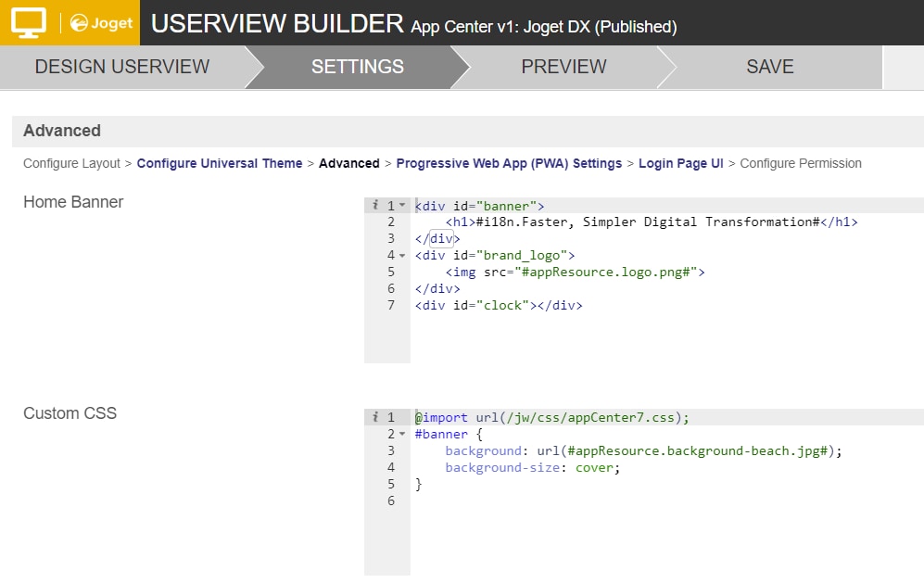Click info icon in Home Banner editor gutter

[374, 205]
